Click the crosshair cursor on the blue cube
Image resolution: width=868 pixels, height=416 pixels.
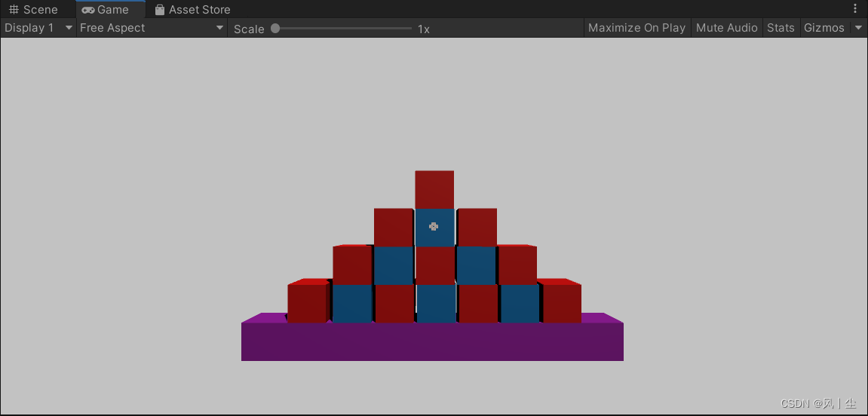tap(434, 226)
